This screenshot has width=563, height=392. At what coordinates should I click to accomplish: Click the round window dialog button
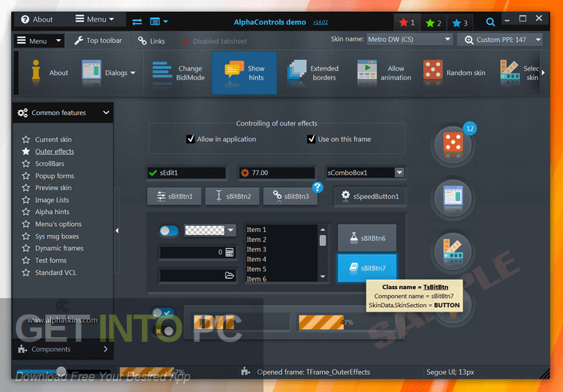(x=453, y=198)
